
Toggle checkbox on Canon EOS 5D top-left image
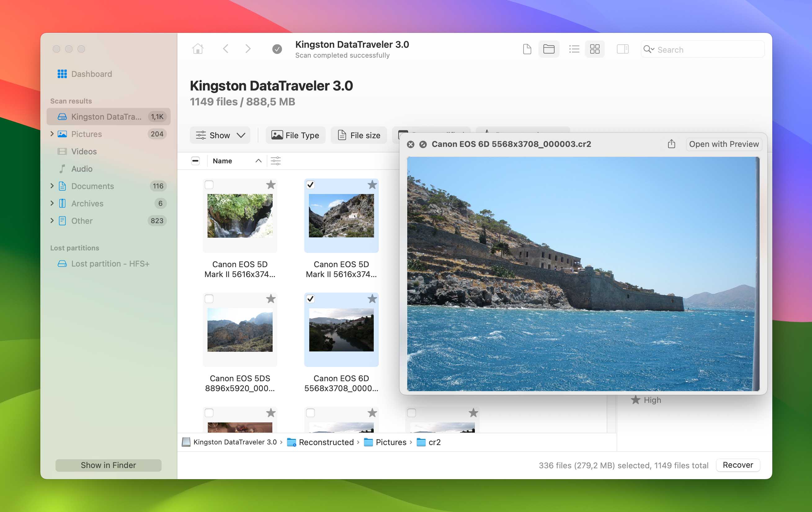point(209,185)
